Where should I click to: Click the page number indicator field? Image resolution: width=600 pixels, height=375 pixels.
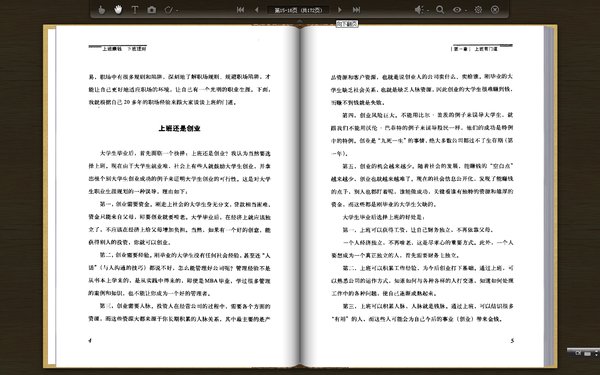coord(298,10)
